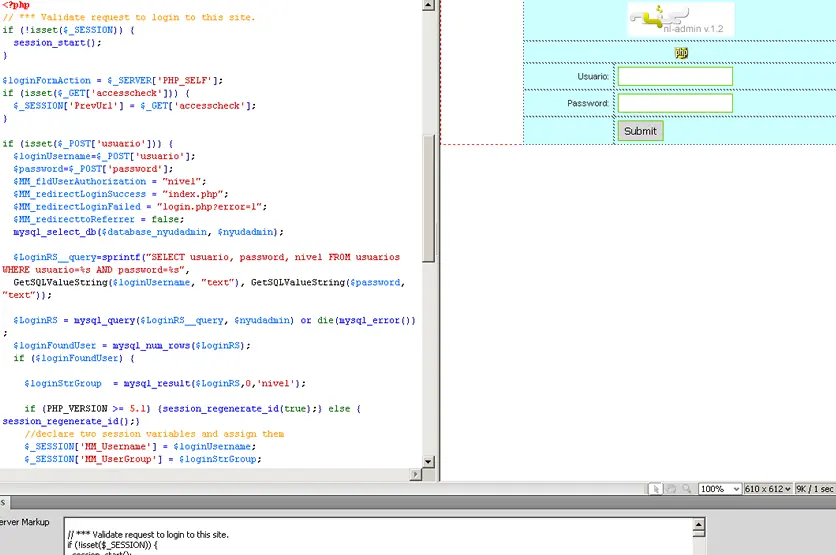
Task: Click the ni-admin v.1.2 logo image
Action: tap(680, 20)
